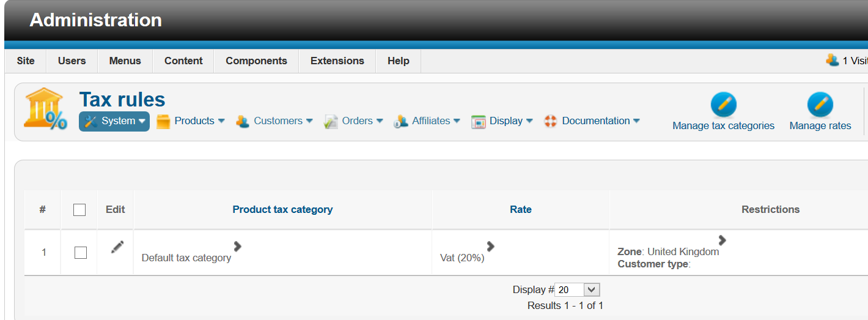Open the System dropdown menu

(x=114, y=121)
